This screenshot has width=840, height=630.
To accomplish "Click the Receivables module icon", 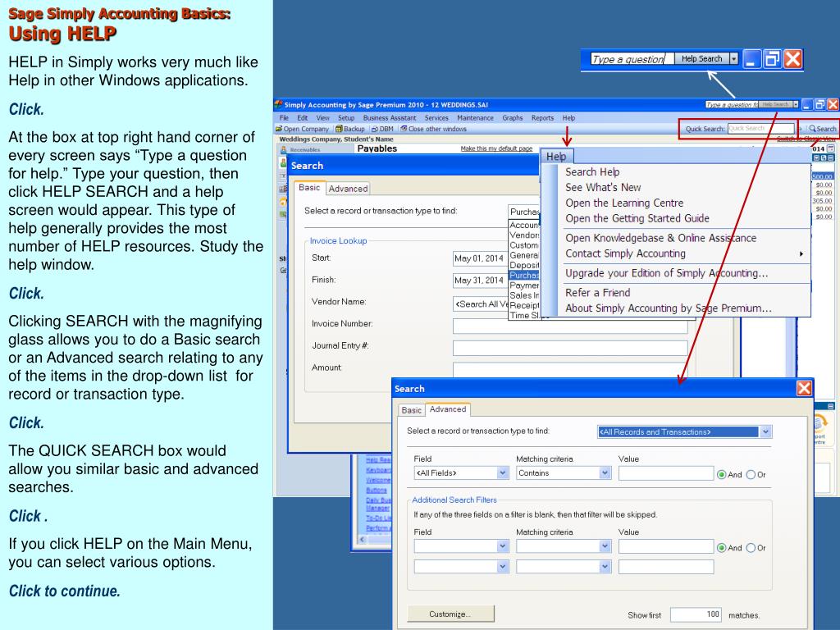I will 283,149.
